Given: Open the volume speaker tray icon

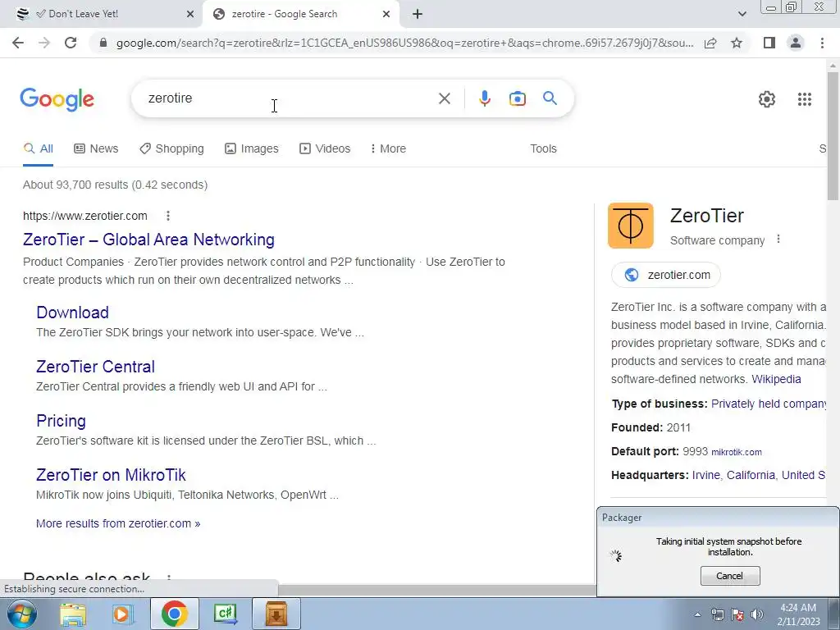Looking at the screenshot, I should tap(757, 614).
